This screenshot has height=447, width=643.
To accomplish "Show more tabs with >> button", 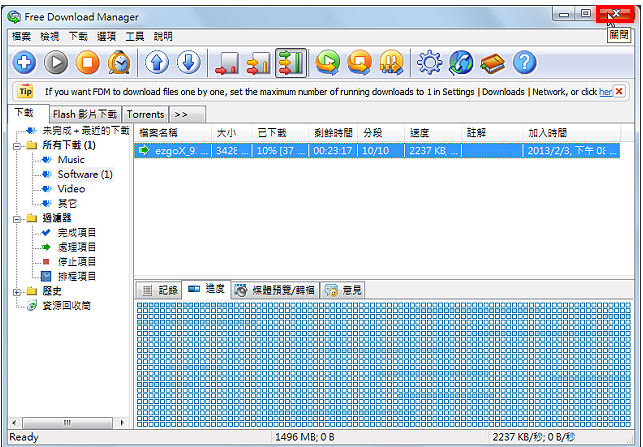I will 187,114.
